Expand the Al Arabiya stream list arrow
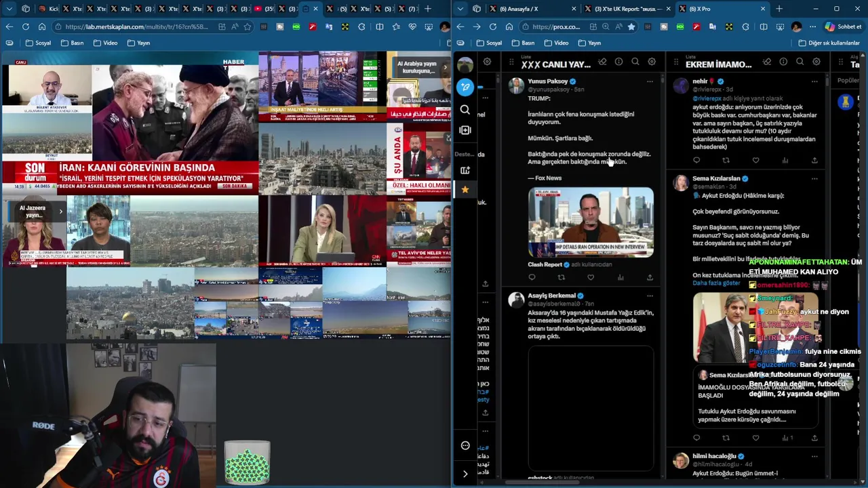Image resolution: width=868 pixels, height=488 pixels. (x=445, y=67)
